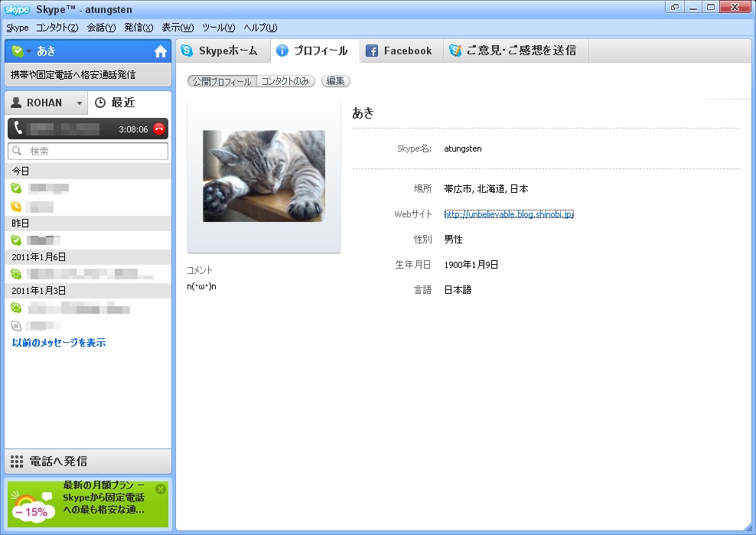Click the phone handset icon in the call bar
This screenshot has height=535, width=756.
18,129
